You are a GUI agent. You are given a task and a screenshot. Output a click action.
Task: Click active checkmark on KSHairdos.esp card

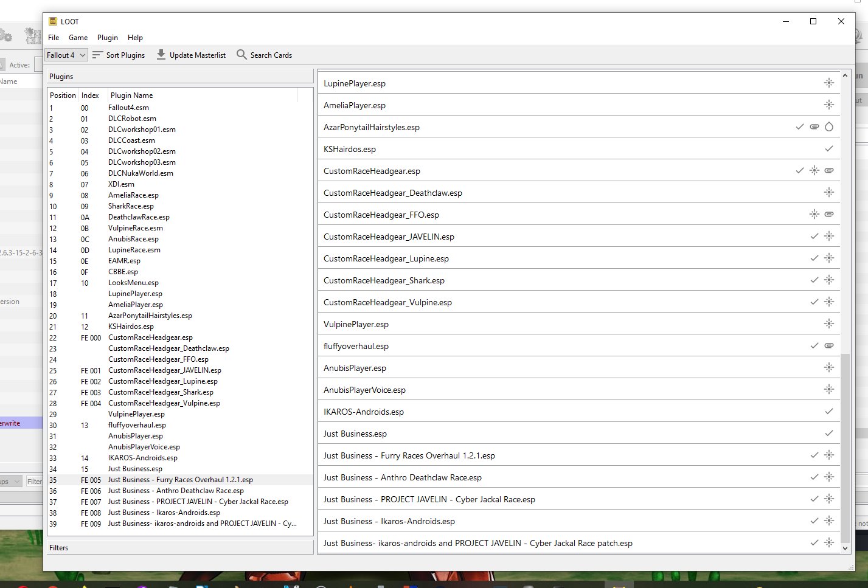point(828,148)
